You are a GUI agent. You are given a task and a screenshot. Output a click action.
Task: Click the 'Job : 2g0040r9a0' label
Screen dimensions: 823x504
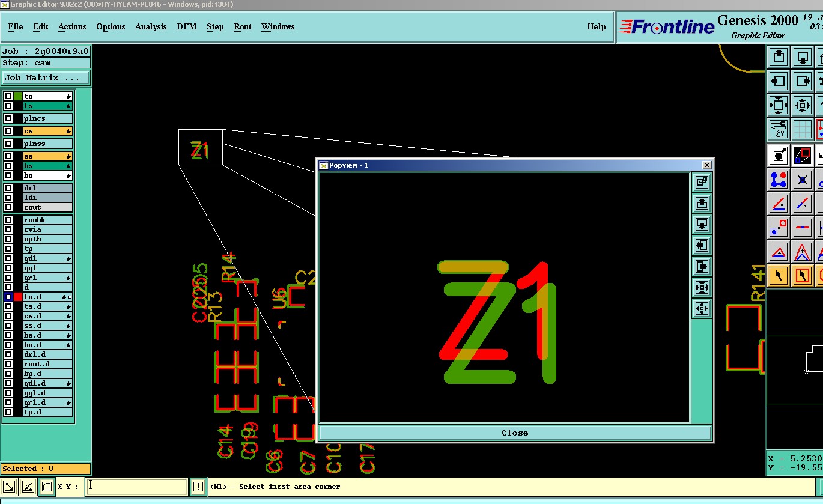[x=46, y=52]
